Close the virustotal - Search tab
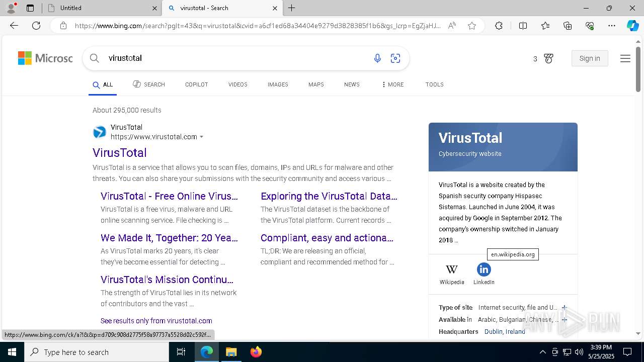Viewport: 644px width, 362px height. pyautogui.click(x=275, y=8)
